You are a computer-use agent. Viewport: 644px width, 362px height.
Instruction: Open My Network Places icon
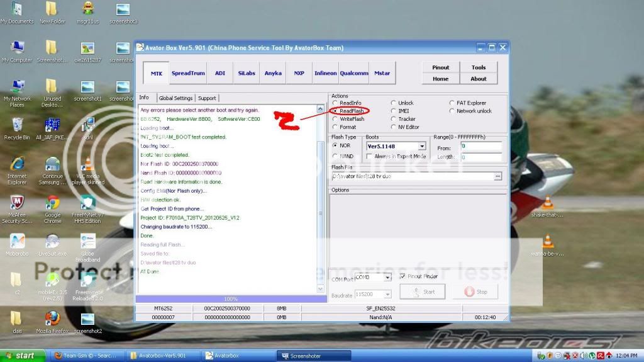(17, 93)
